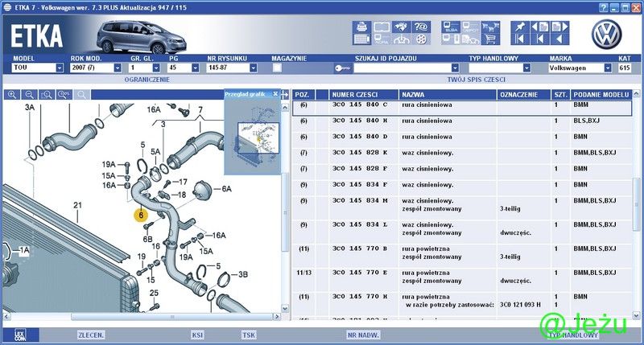Image resolution: width=644 pixels, height=345 pixels.
Task: Click the KAT field showing 615
Action: coord(625,68)
